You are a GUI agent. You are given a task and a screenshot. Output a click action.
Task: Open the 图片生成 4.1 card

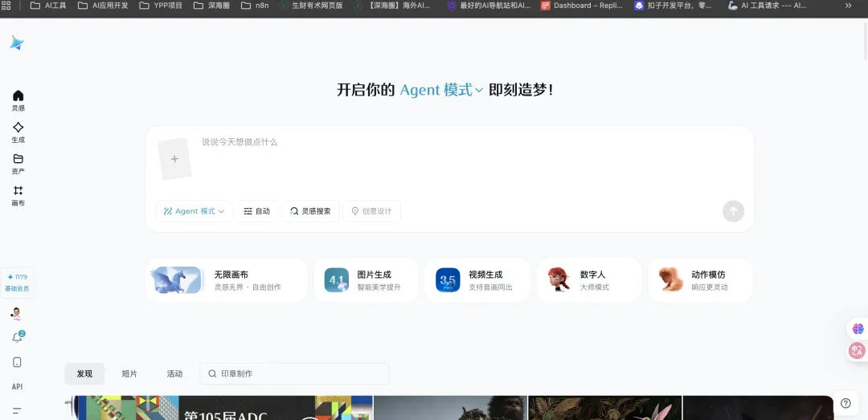pos(366,280)
